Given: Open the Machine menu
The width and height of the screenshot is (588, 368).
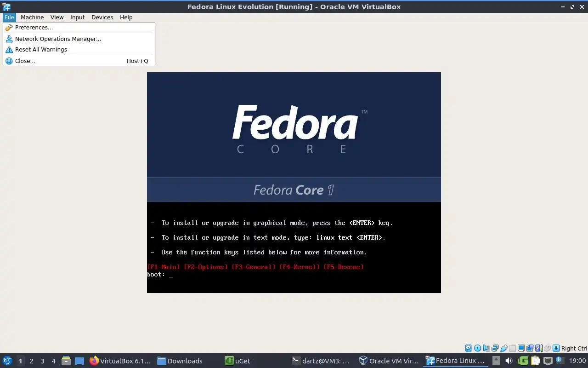Looking at the screenshot, I should click(x=32, y=17).
